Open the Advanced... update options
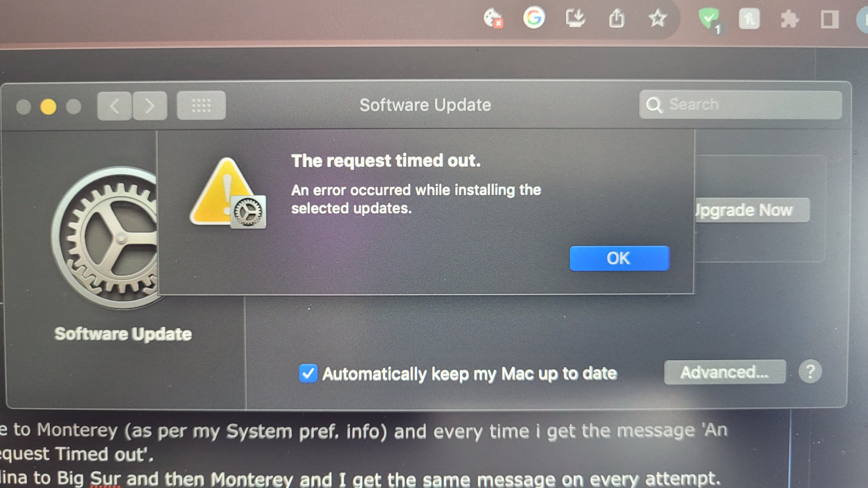The image size is (868, 488). pos(725,372)
